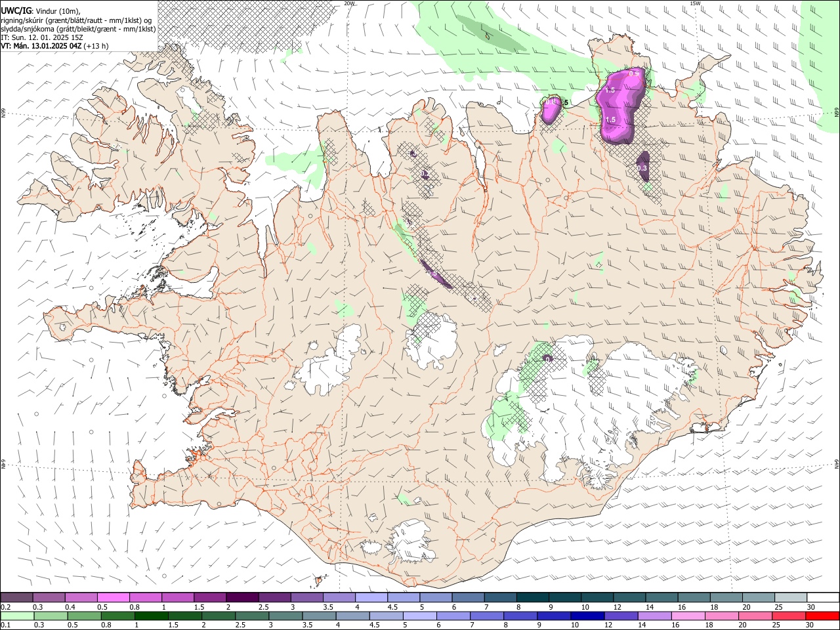
Task: Select the upper legend swatch between 1 and 1.5
Action: [177, 597]
